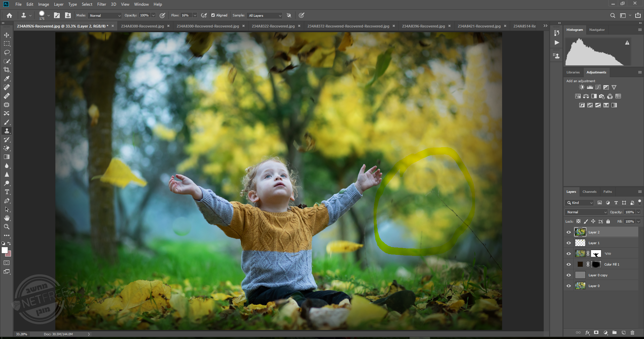The height and width of the screenshot is (339, 644).
Task: Toggle visibility of Layer 0 copy
Action: click(569, 275)
